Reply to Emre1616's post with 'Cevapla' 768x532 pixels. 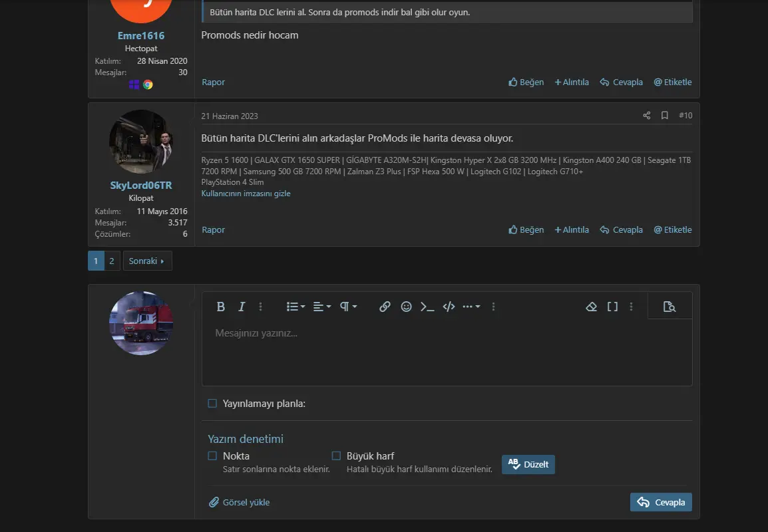[621, 82]
